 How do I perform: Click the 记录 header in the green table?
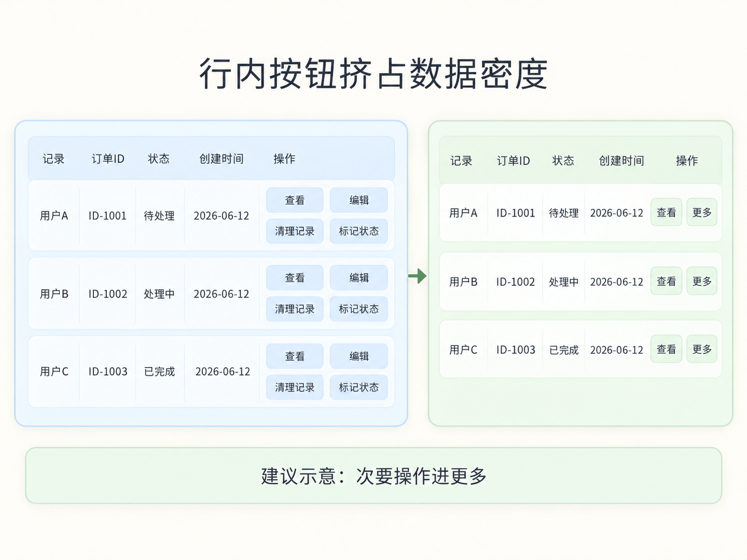[461, 161]
